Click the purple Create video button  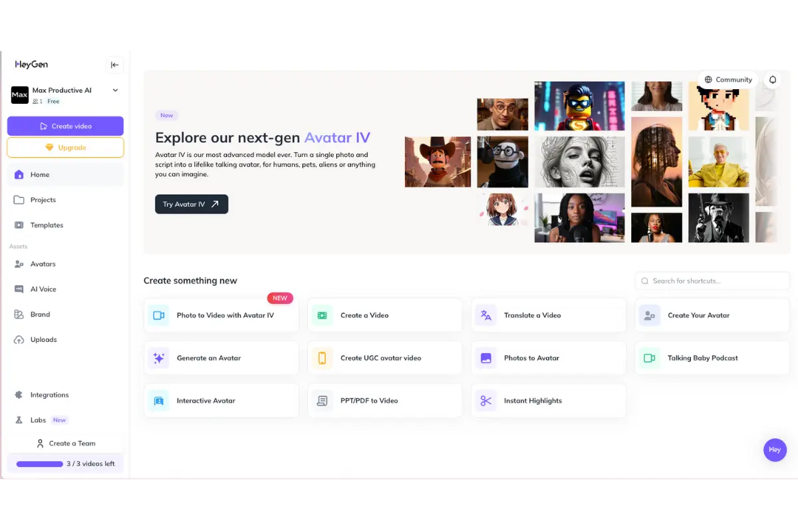(65, 126)
